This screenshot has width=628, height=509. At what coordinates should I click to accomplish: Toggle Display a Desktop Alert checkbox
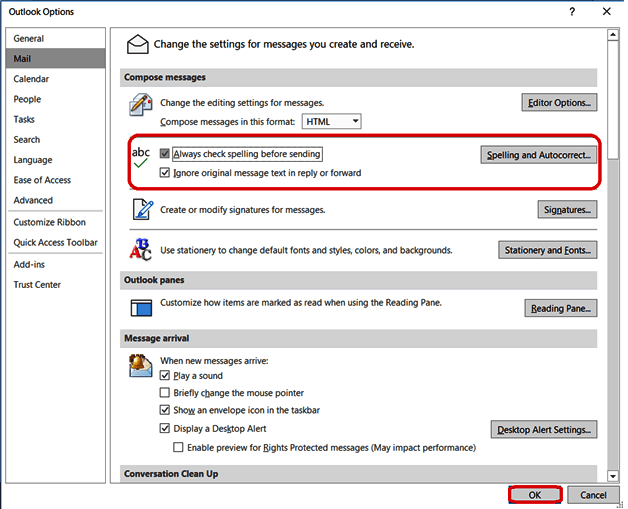pos(165,428)
